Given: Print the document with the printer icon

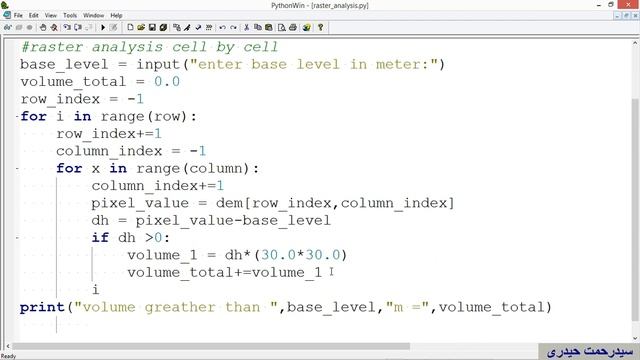Looking at the screenshot, I should [293, 27].
